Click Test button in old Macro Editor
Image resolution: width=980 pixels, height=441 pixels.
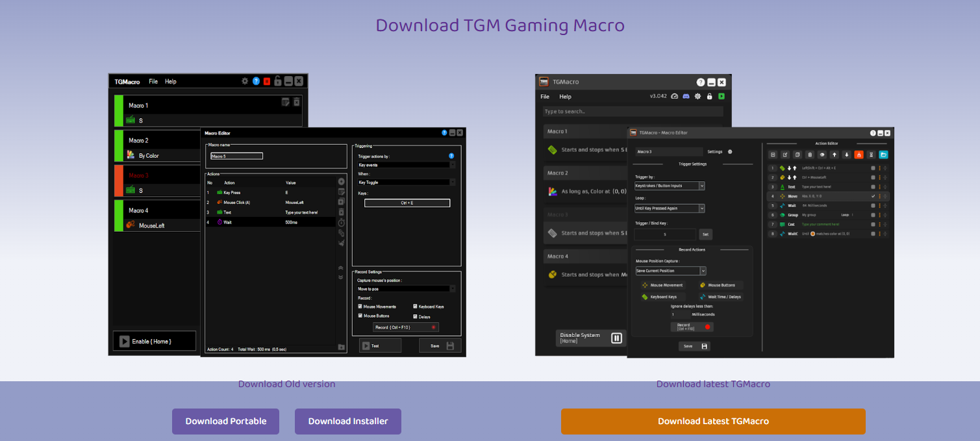coord(381,346)
